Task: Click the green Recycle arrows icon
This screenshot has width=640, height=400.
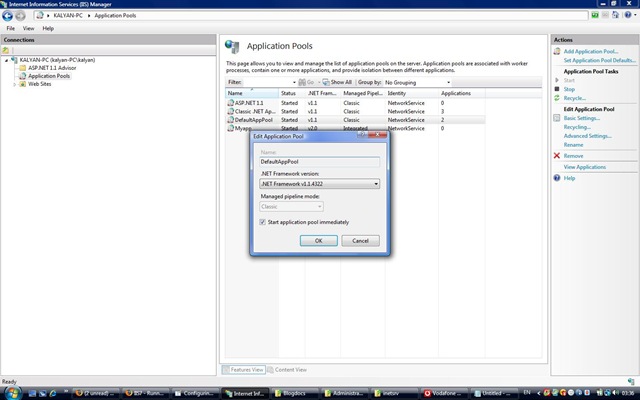Action: click(557, 98)
